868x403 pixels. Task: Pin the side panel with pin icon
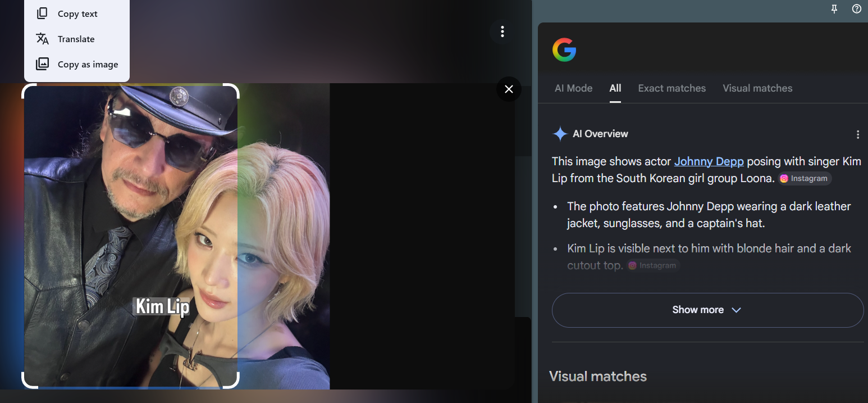click(x=834, y=9)
